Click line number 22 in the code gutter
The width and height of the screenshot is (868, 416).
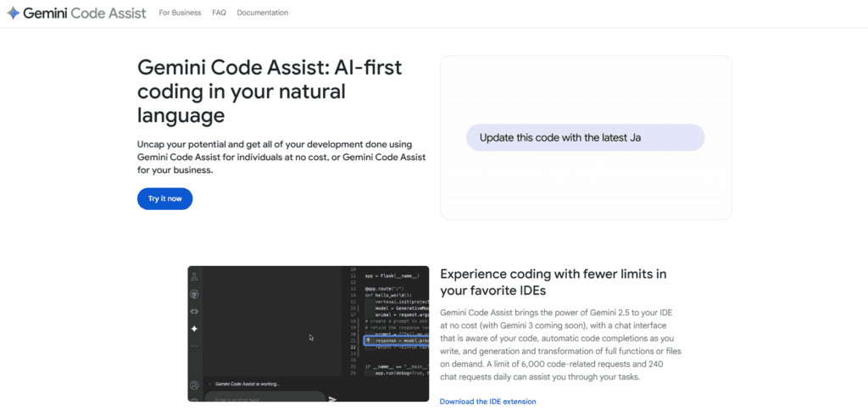point(353,347)
